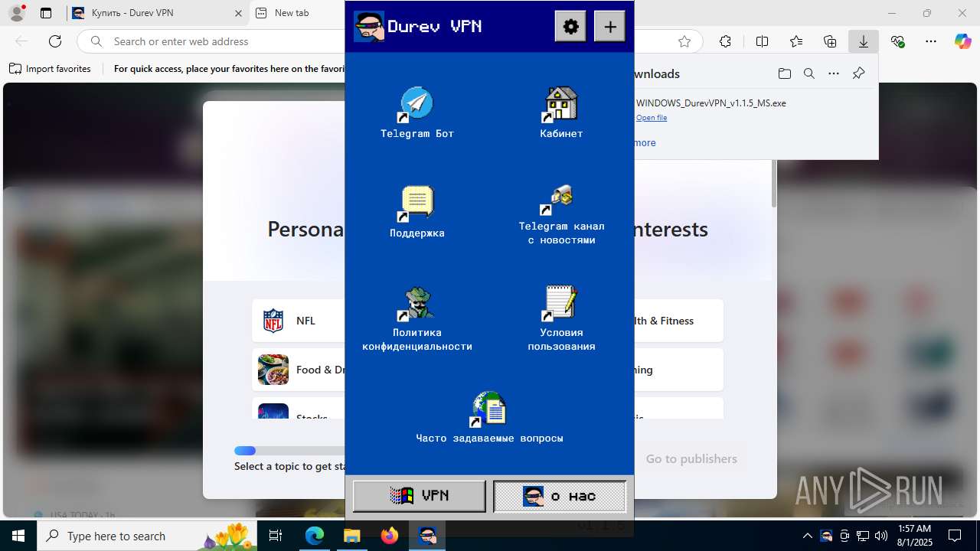Open Edge favorites list icon
980x551 pixels.
click(796, 41)
